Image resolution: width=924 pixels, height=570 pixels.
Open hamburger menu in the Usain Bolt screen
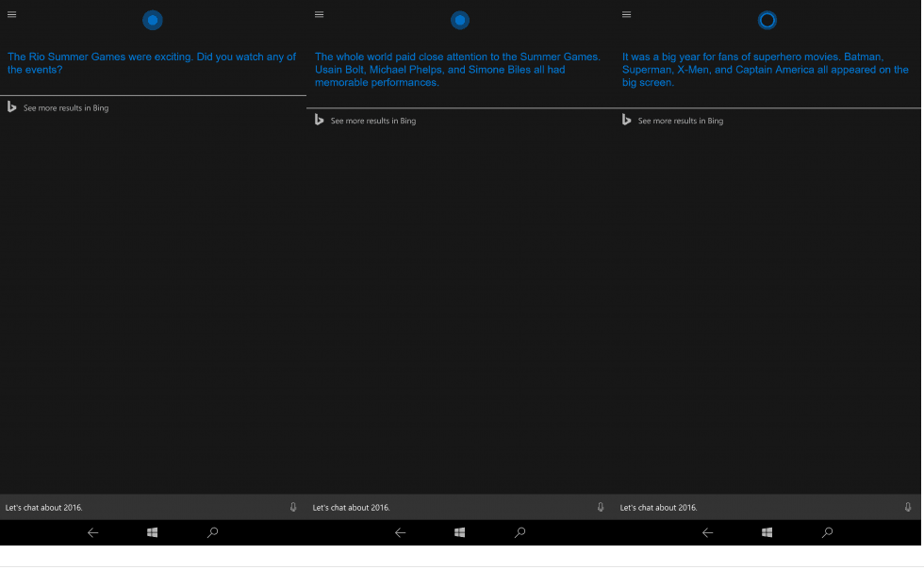point(320,15)
